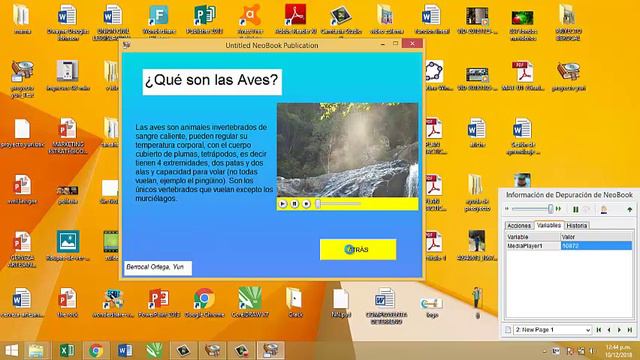Click the debugger speed slider handle
Screen dimensions: 640x360
[550, 209]
